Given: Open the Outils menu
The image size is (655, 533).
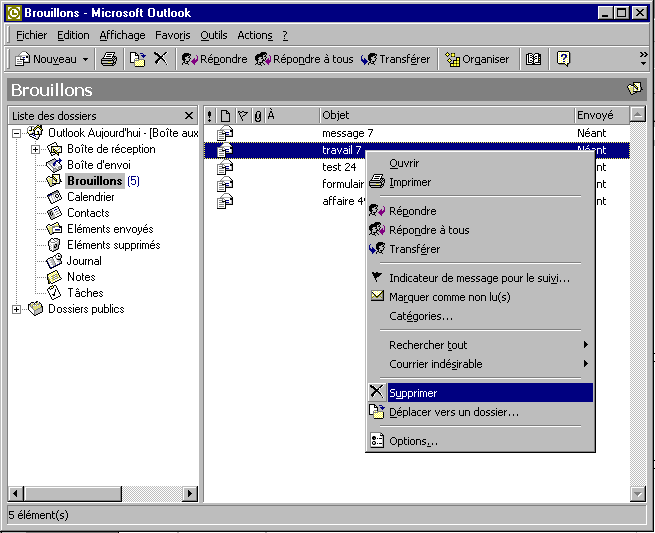Looking at the screenshot, I should [213, 36].
